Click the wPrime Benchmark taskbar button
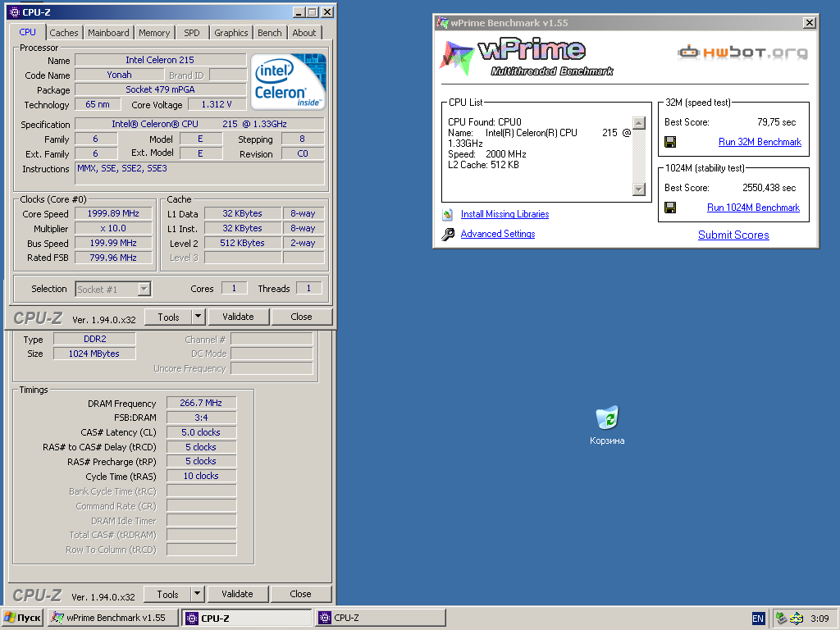This screenshot has width=840, height=630. click(x=113, y=618)
